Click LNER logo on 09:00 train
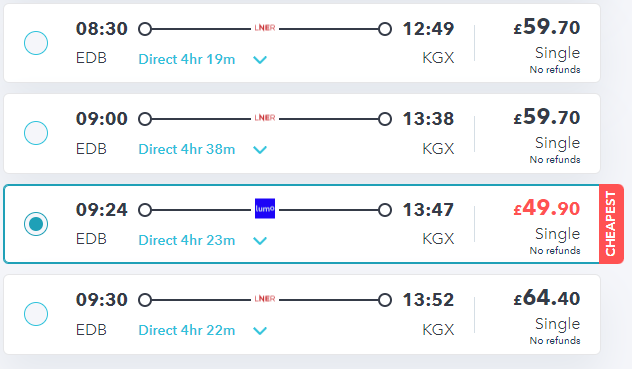 [x=265, y=118]
